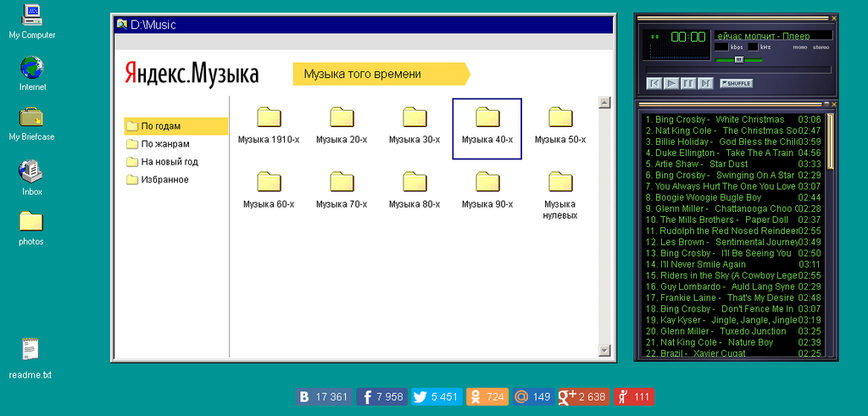Open the My Briefcase desktop icon

click(x=31, y=124)
